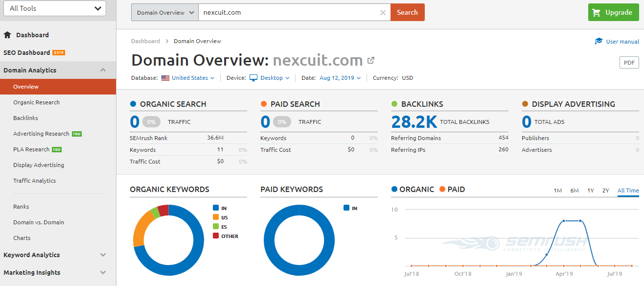Click the green ES legend swatch
The height and width of the screenshot is (286, 644).
pyautogui.click(x=216, y=227)
